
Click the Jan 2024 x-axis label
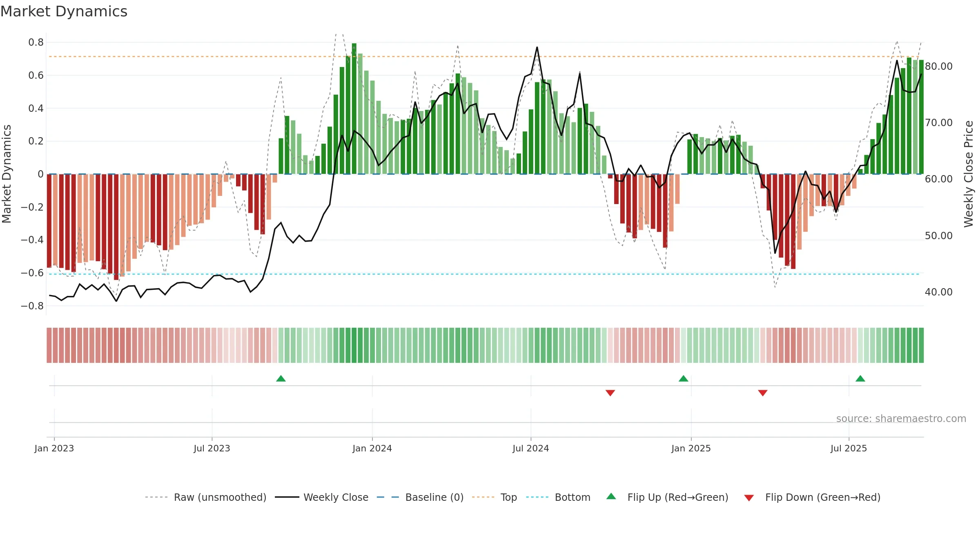coord(372,448)
